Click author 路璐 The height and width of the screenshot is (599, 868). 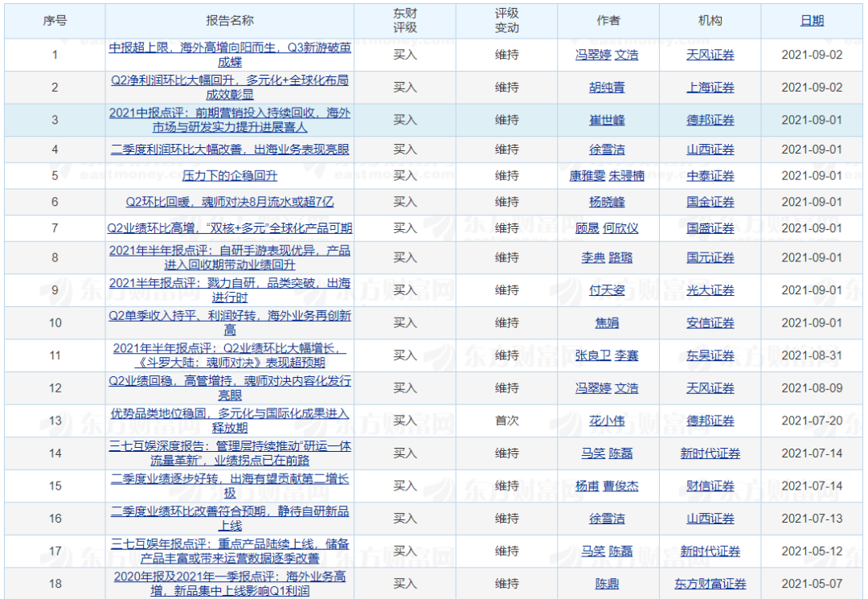point(620,257)
